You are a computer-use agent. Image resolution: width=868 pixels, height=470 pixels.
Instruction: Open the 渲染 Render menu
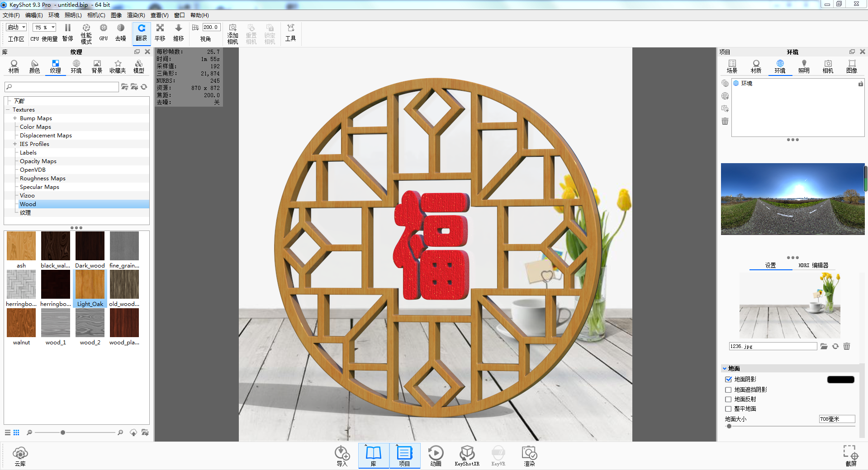click(x=136, y=15)
